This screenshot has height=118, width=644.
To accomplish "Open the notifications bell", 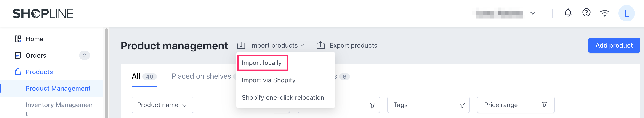I will pos(568,13).
